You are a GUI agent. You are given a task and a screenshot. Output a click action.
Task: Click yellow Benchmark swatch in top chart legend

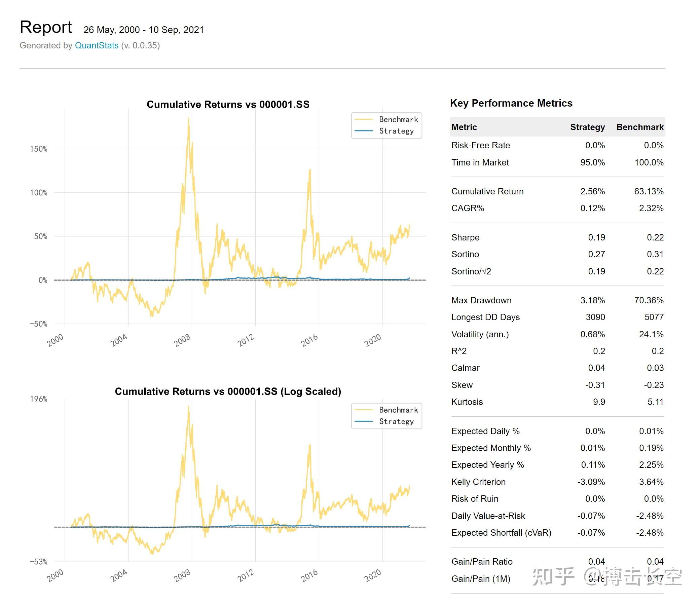pos(364,119)
